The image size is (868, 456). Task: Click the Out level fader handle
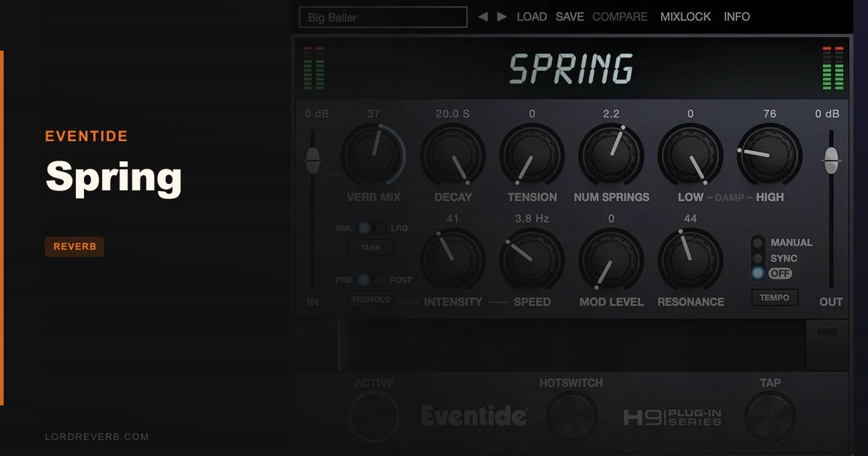[831, 160]
